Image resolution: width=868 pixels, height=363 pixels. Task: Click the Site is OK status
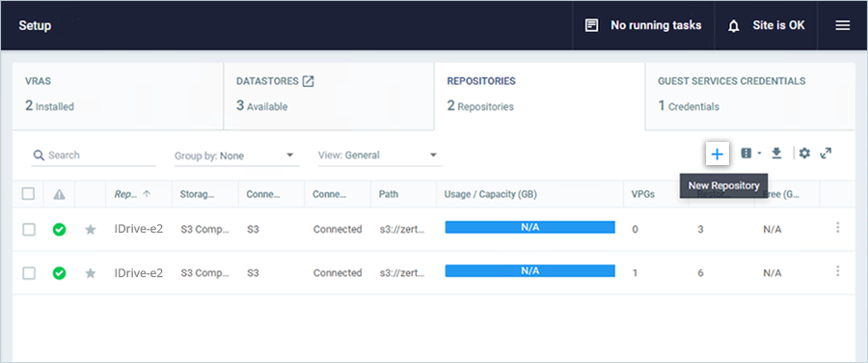pyautogui.click(x=778, y=25)
